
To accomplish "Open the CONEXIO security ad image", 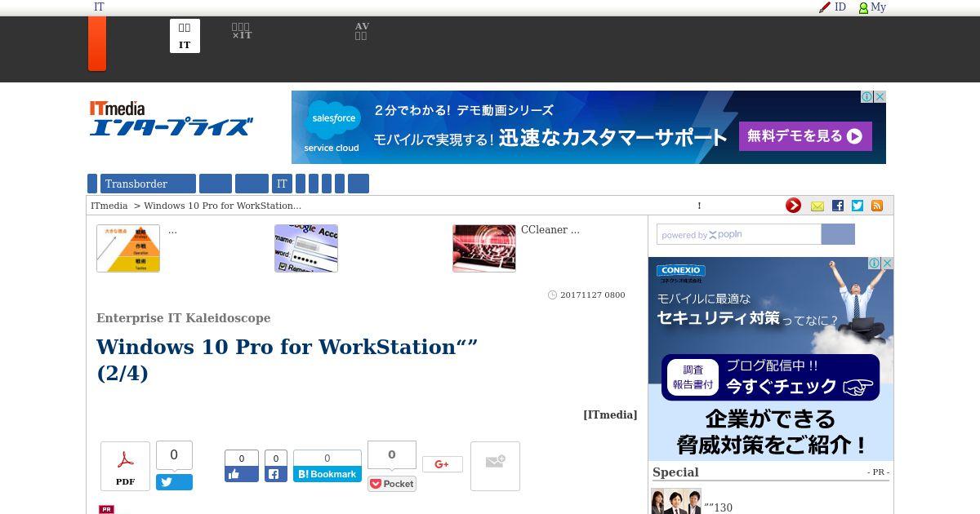I will tap(771, 359).
